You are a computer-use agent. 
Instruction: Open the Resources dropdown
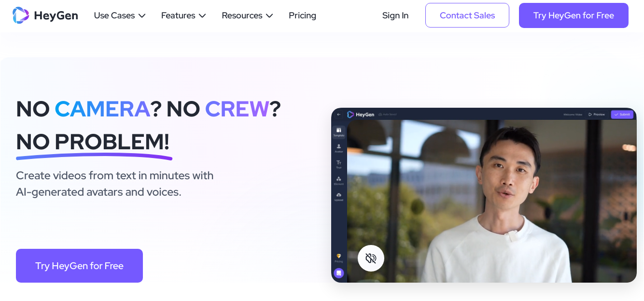[x=247, y=15]
